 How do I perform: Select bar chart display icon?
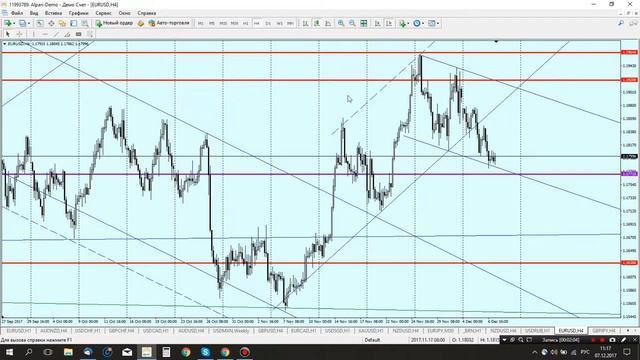(x=305, y=23)
